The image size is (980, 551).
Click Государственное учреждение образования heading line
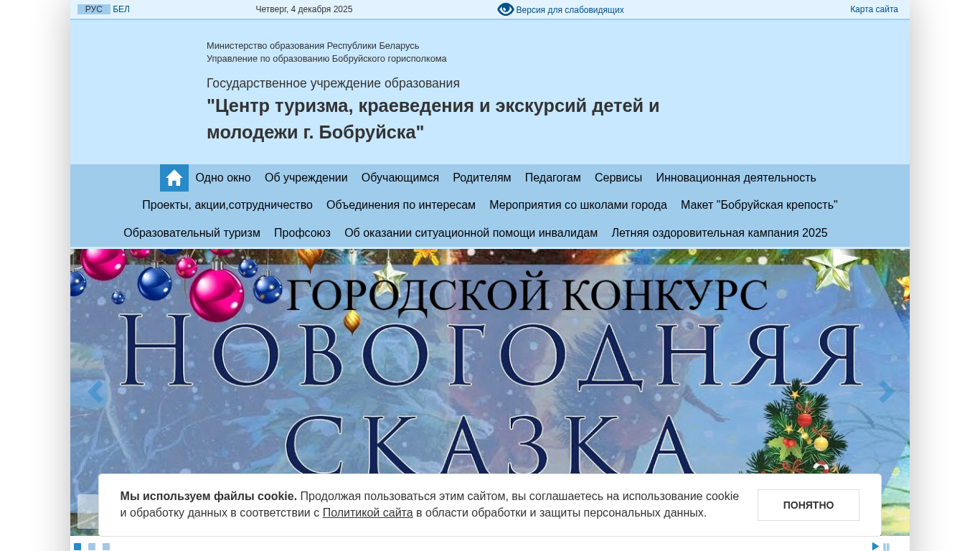tap(333, 83)
